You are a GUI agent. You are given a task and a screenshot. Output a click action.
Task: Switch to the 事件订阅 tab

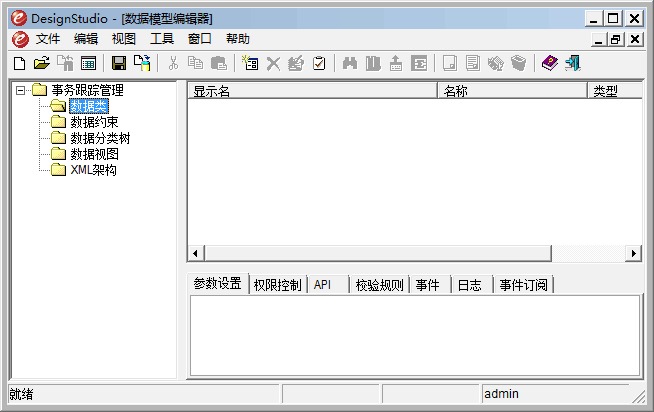(x=523, y=285)
